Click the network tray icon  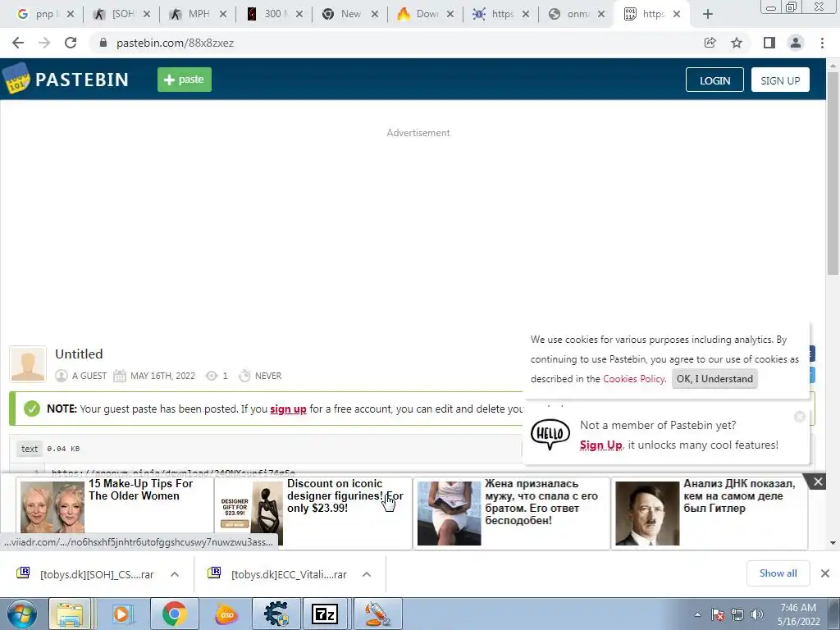click(x=737, y=614)
